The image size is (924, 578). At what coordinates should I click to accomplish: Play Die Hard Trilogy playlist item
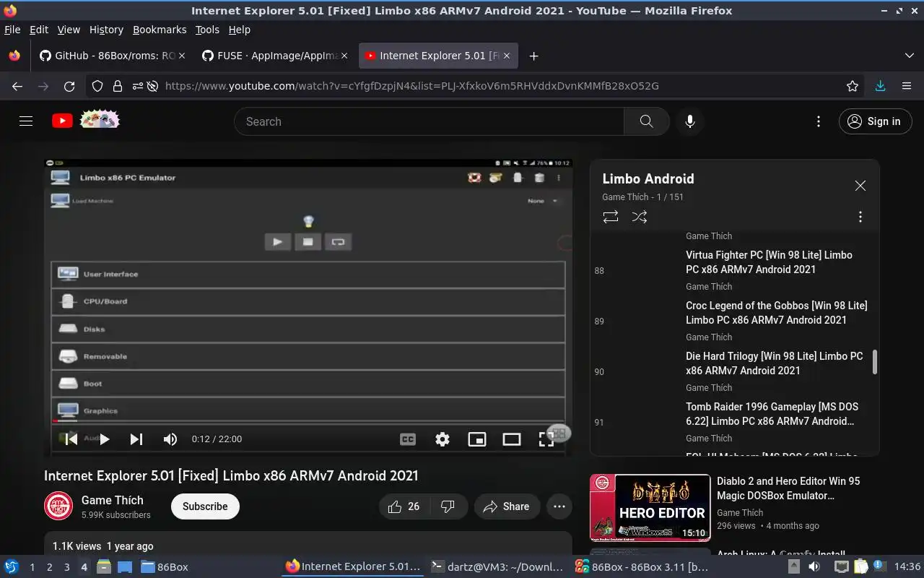point(735,371)
